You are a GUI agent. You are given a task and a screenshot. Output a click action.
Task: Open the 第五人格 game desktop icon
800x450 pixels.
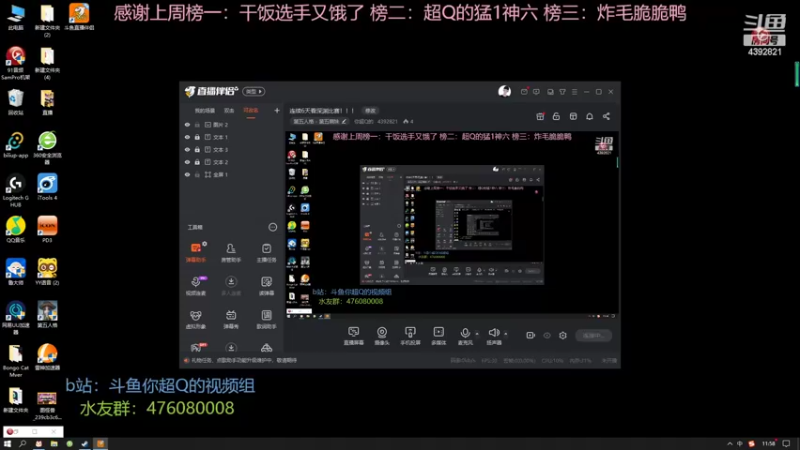click(47, 314)
